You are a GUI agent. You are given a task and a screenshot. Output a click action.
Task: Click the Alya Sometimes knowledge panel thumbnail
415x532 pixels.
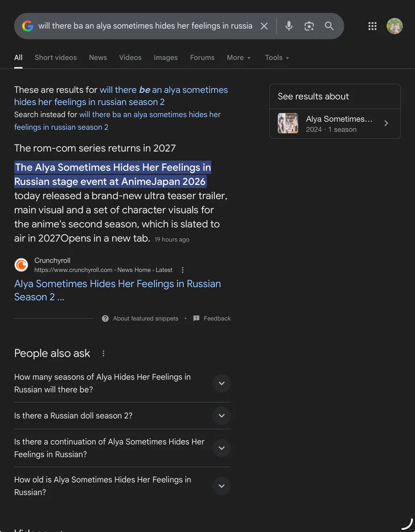pos(288,124)
